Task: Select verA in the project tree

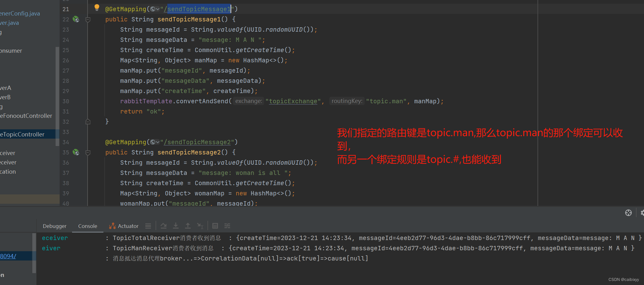Action: [x=6, y=88]
